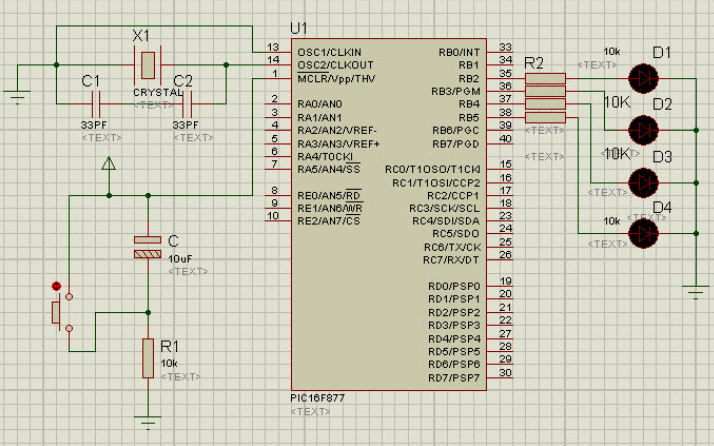Select the topmost R2 resistor on RB2
The image size is (714, 446).
point(544,78)
